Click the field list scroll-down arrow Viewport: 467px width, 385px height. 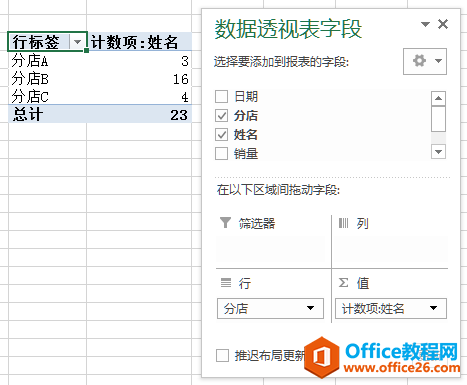pyautogui.click(x=438, y=152)
